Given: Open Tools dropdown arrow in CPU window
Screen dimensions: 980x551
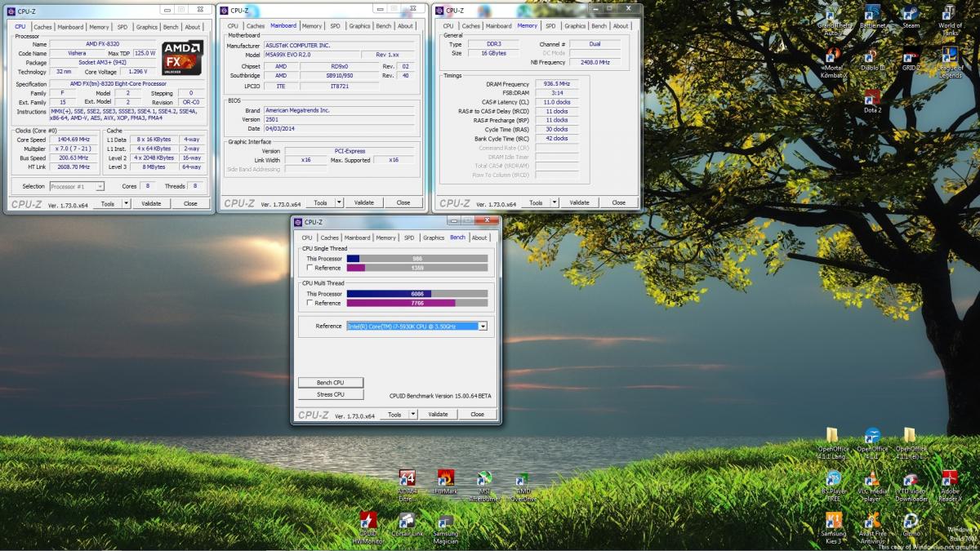Looking at the screenshot, I should 127,203.
